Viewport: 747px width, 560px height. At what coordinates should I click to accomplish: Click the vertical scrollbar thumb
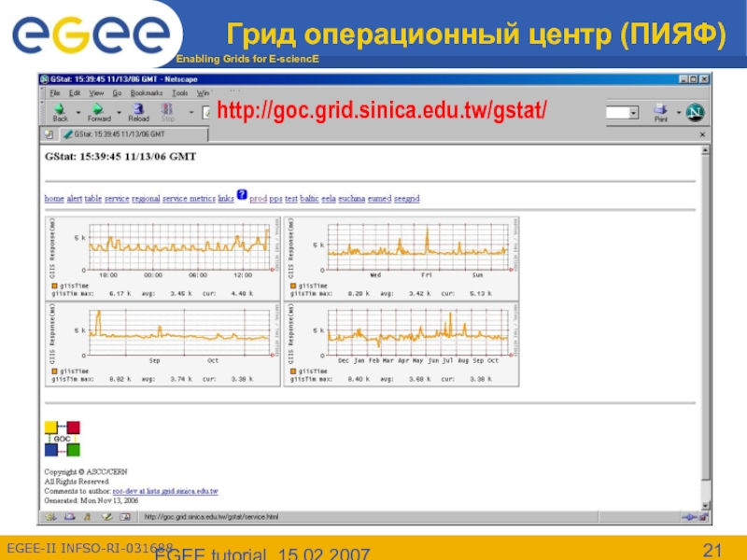pyautogui.click(x=706, y=316)
